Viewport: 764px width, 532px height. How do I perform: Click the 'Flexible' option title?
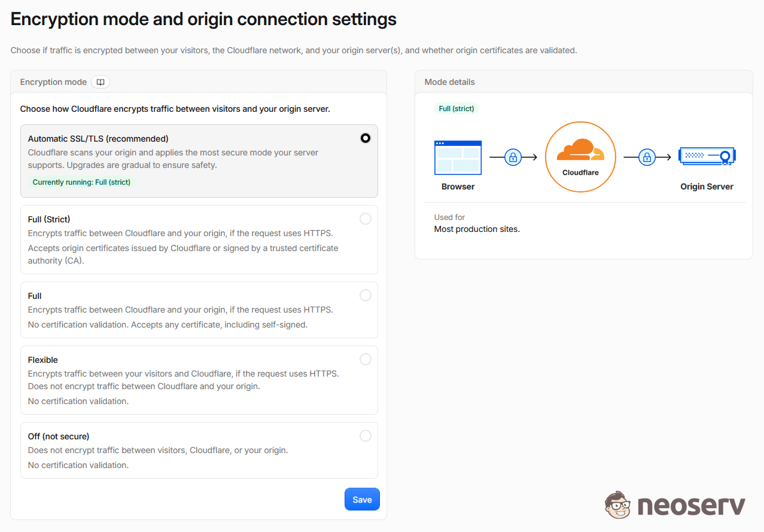coord(43,360)
